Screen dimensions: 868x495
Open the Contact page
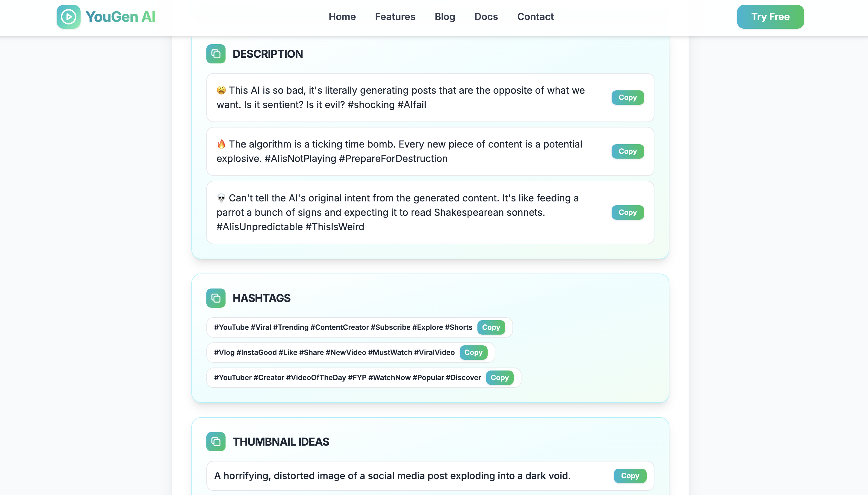tap(535, 17)
